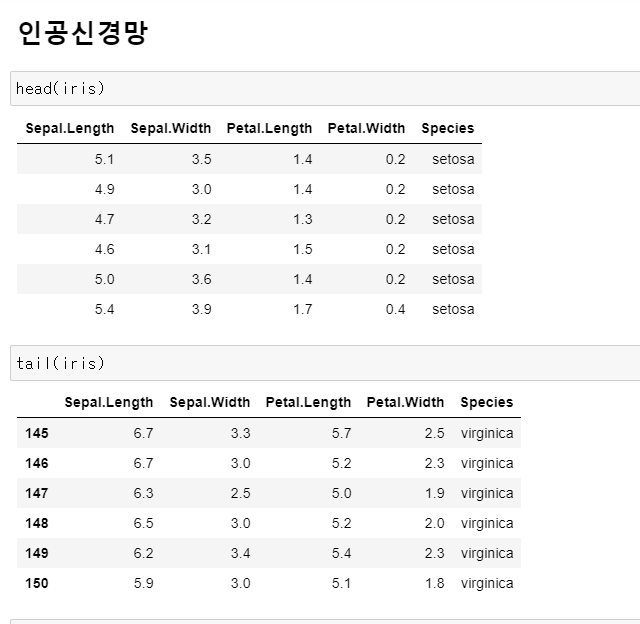Click Sepal.Length value 4.6

pyautogui.click(x=104, y=249)
